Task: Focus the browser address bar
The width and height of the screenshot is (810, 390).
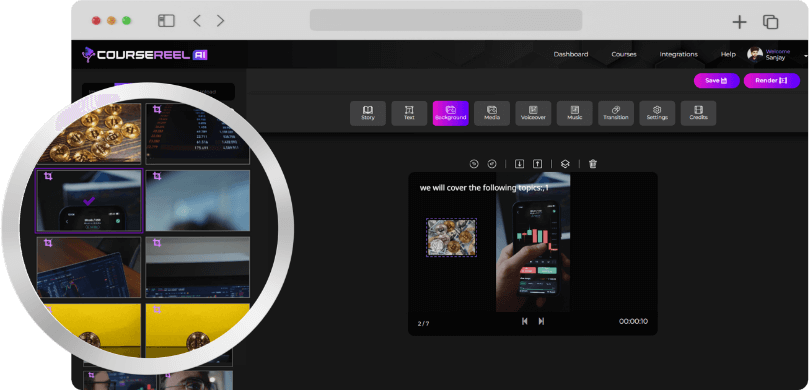Action: click(x=446, y=20)
